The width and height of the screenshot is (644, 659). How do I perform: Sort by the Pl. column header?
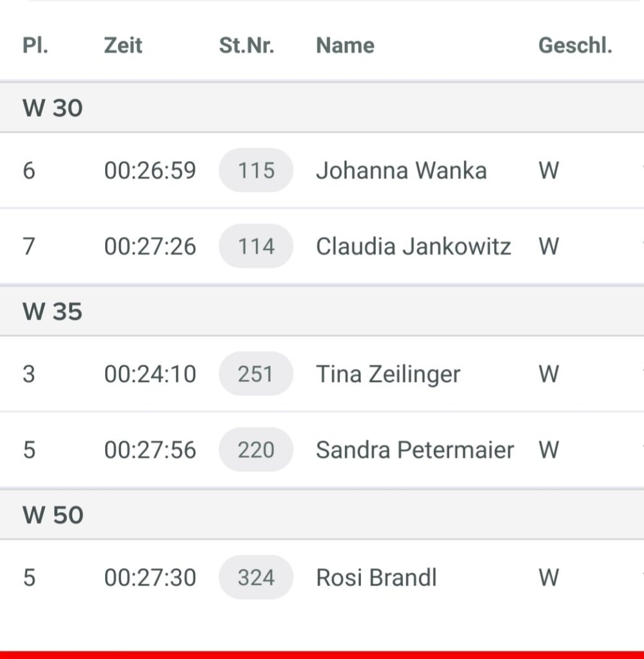pos(35,46)
